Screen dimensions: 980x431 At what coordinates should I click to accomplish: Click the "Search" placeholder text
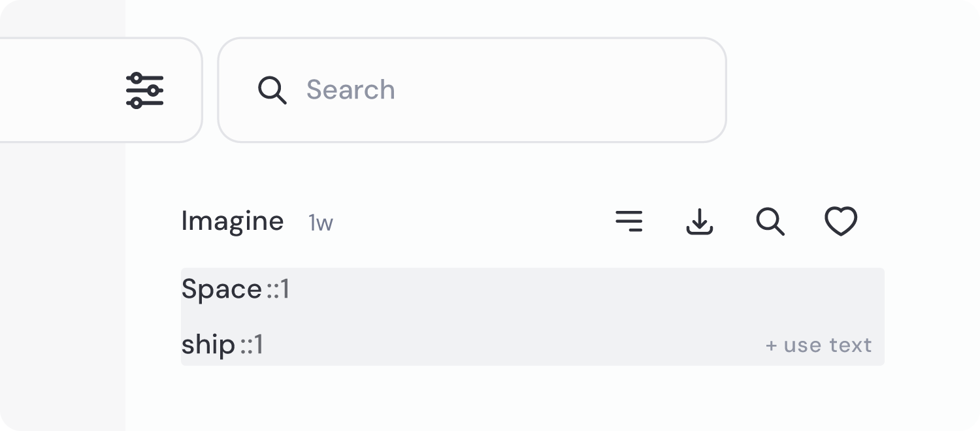(x=351, y=90)
